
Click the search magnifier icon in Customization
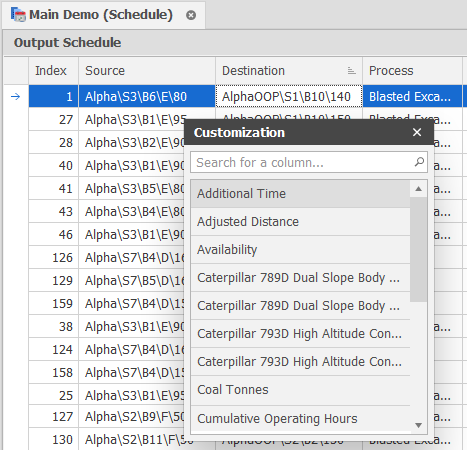pos(419,162)
